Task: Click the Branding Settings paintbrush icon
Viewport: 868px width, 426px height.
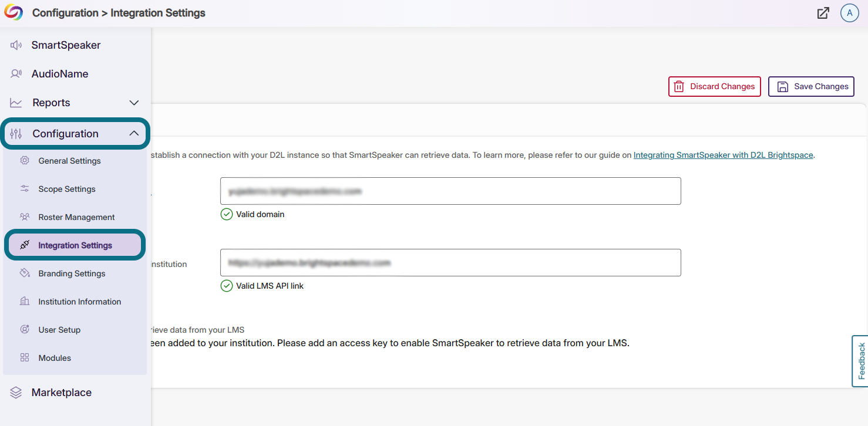Action: pos(23,273)
